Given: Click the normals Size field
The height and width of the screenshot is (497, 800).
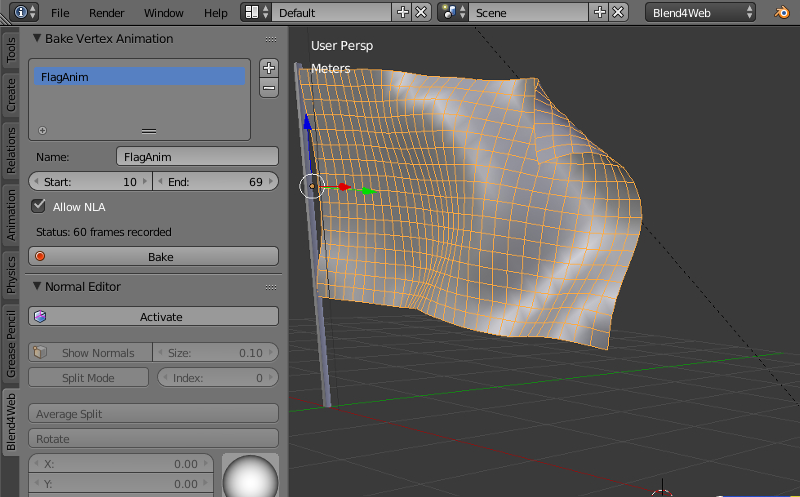Looking at the screenshot, I should tap(216, 353).
